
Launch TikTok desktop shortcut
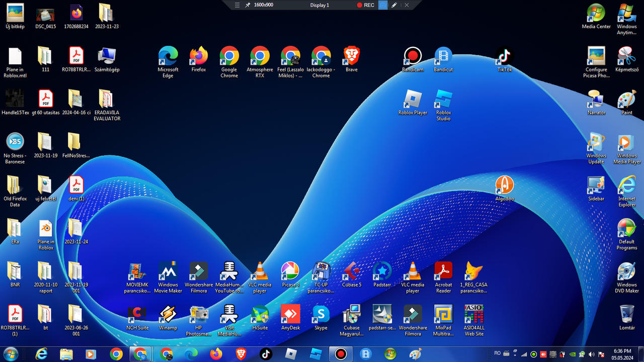(505, 56)
